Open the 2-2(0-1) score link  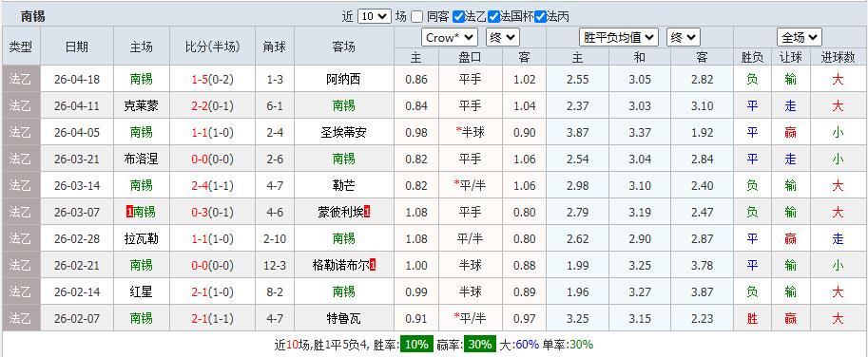(x=213, y=105)
